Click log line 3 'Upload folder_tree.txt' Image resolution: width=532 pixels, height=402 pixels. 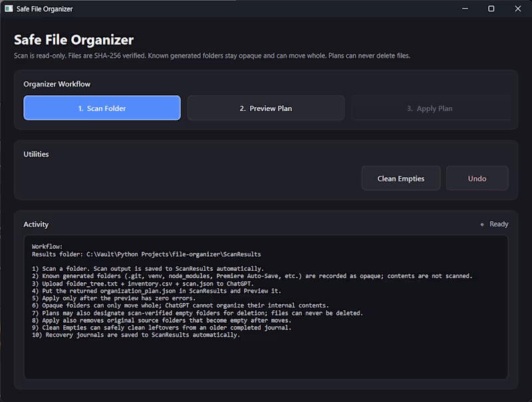tap(142, 284)
